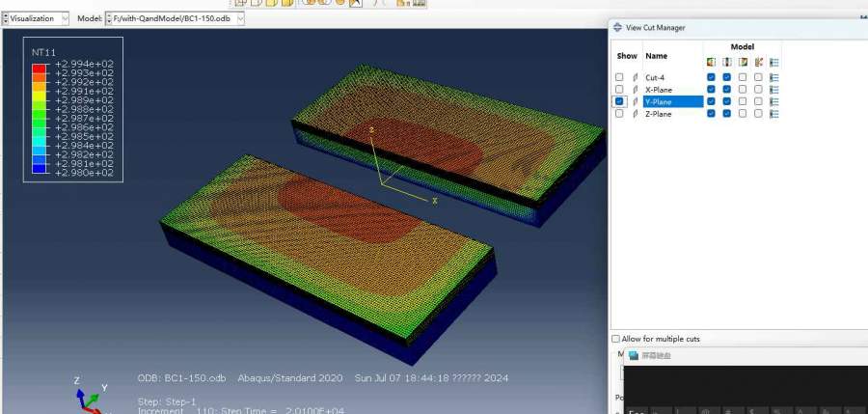Viewport: 868px width, 414px height.
Task: Tick the Show checkbox for Cut-4
Action: tap(619, 77)
